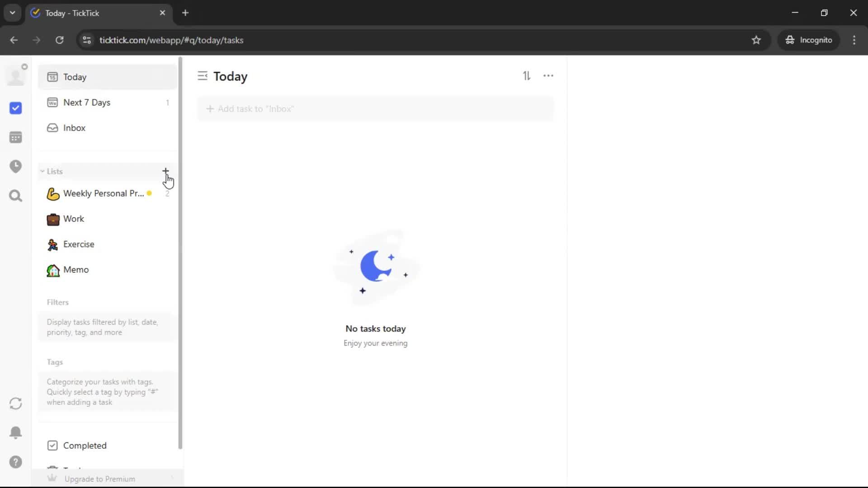
Task: Open the Weekly Personal list
Action: 103,193
